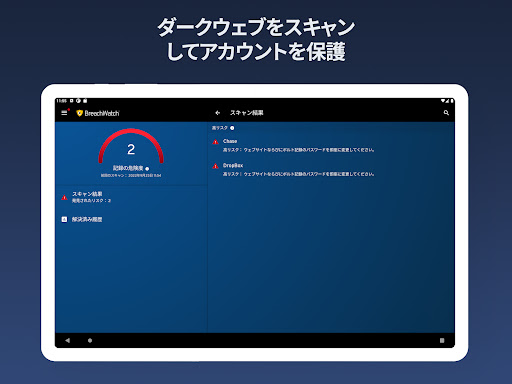512x384 pixels.
Task: Click the 解決済み履歴 history icon
Action: point(64,219)
